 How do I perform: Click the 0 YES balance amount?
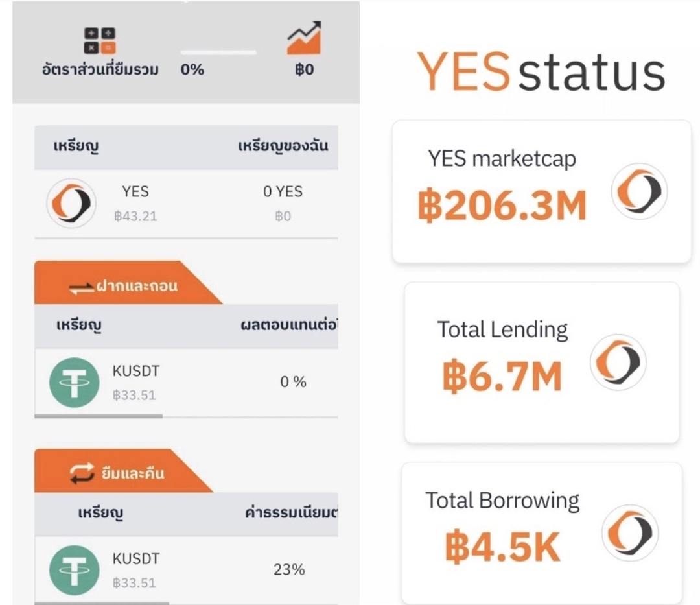coord(283,192)
